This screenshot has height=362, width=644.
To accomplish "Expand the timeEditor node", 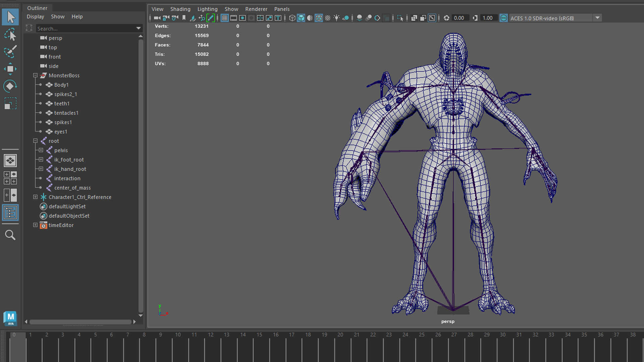I will pyautogui.click(x=35, y=225).
